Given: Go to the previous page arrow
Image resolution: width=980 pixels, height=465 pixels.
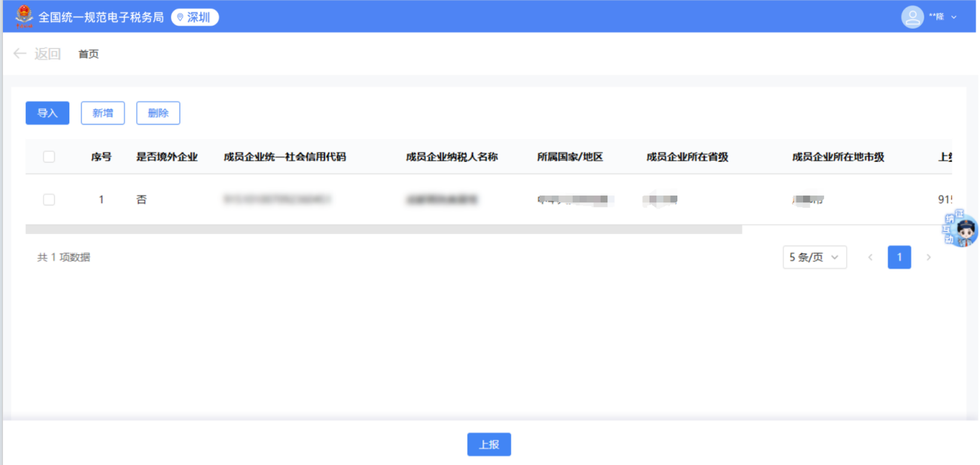Looking at the screenshot, I should 871,257.
